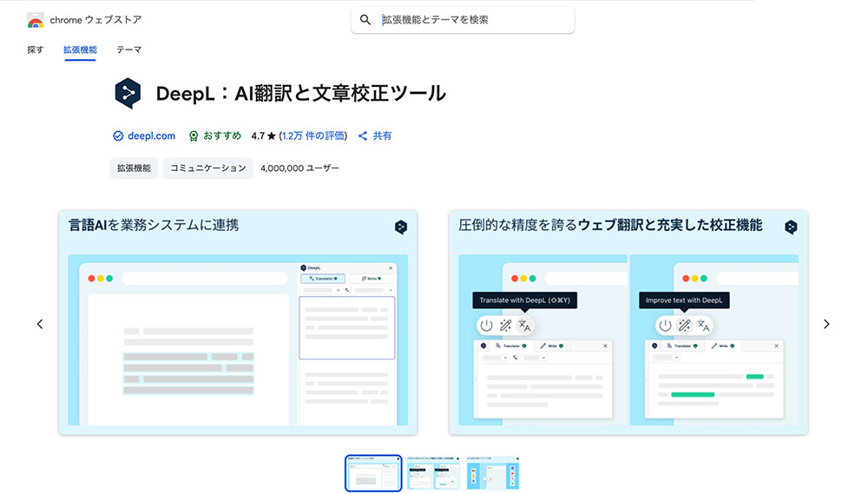Image resolution: width=868 pixels, height=494 pixels.
Task: Click the おすすめ featured badge
Action: [x=214, y=135]
